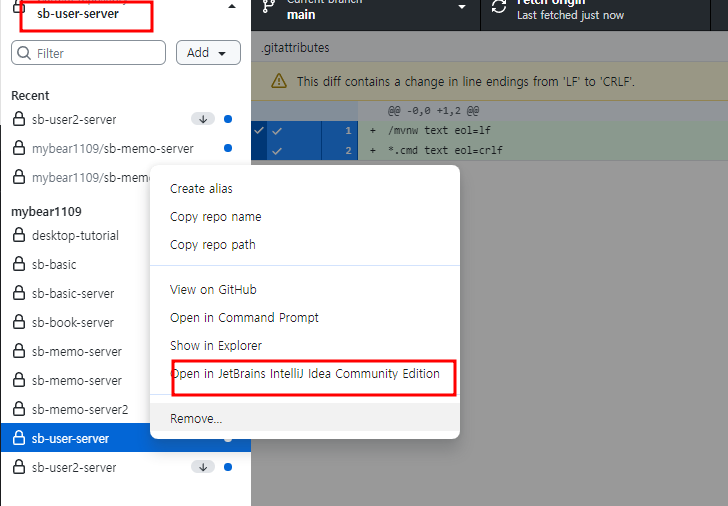Toggle the checkmark for diff line 2
This screenshot has width=728, height=506.
277,151
